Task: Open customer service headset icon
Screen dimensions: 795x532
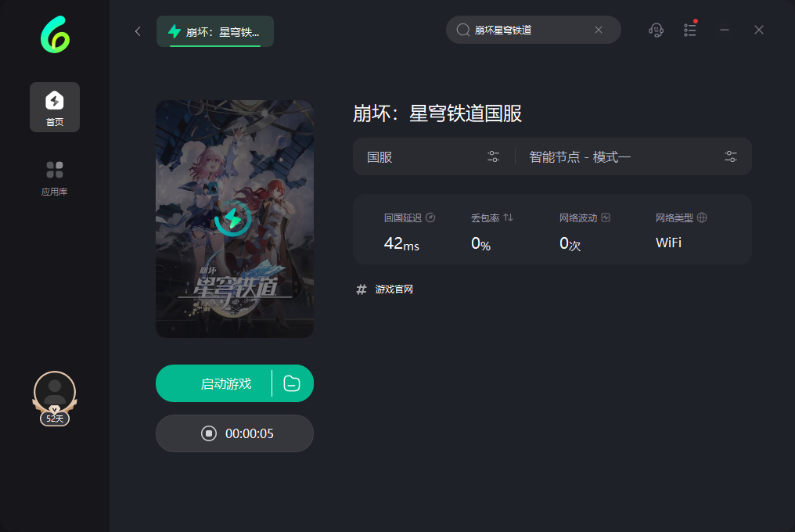Action: [x=656, y=30]
